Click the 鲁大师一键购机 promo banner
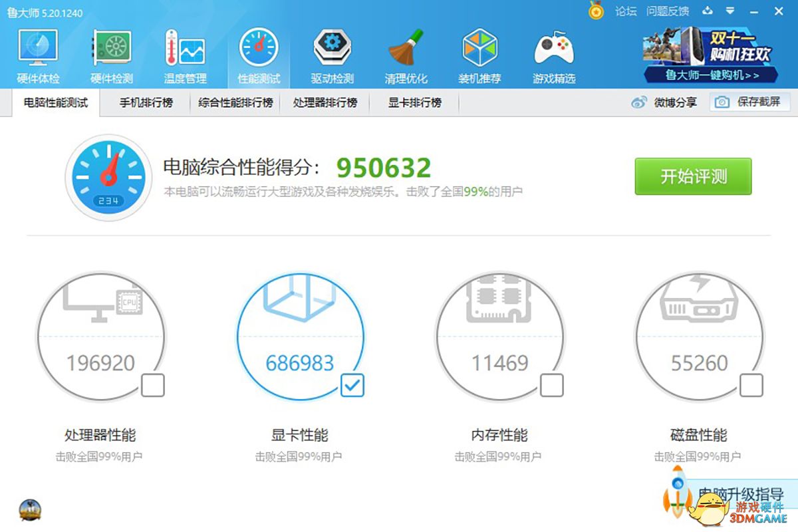Image resolution: width=798 pixels, height=532 pixels. point(712,55)
